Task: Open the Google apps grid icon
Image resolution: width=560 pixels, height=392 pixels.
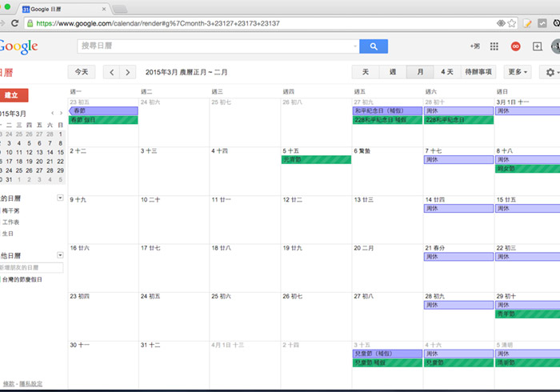Action: point(494,46)
